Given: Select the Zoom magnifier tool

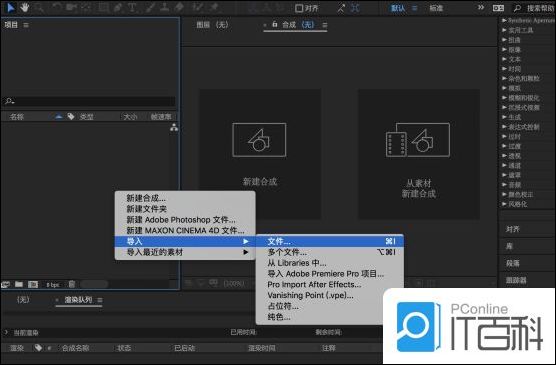Looking at the screenshot, I should click(39, 7).
